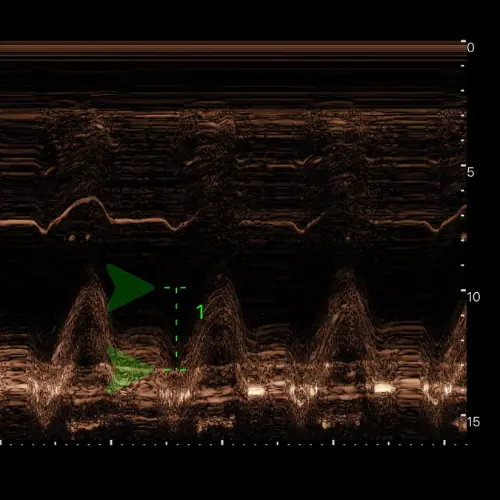
Task: Click the 5 depth scale label
Action: 470,172
